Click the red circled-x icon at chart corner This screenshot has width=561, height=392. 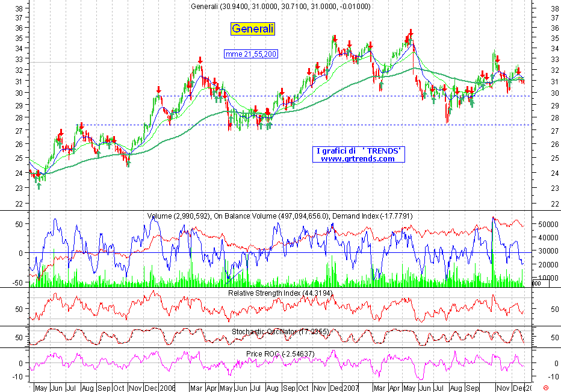point(545,388)
